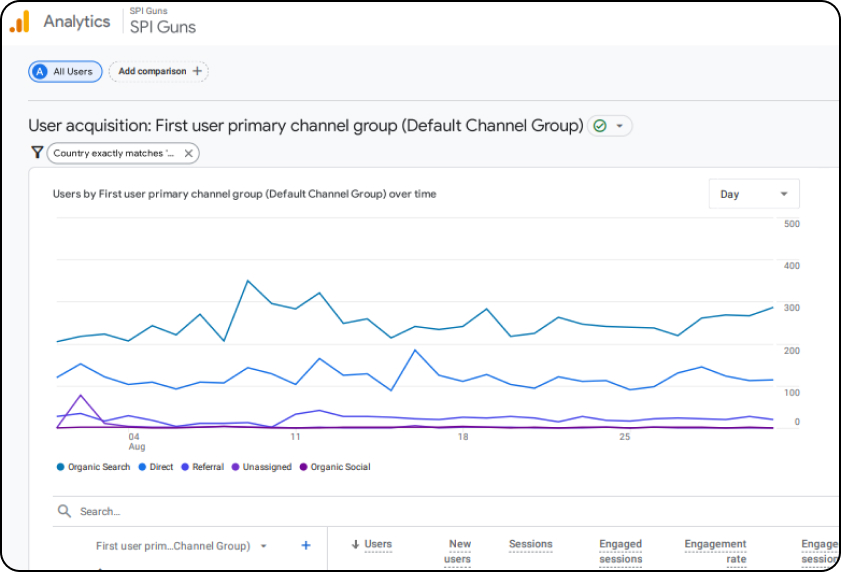The image size is (841, 572).
Task: Open the Day granularity dropdown
Action: click(754, 194)
